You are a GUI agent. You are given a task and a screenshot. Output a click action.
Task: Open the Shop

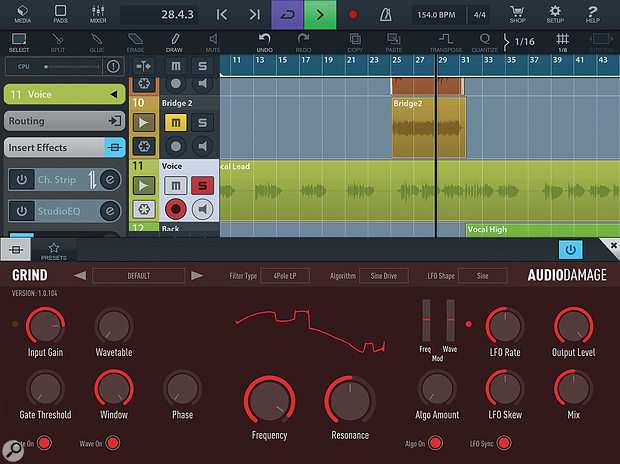517,14
